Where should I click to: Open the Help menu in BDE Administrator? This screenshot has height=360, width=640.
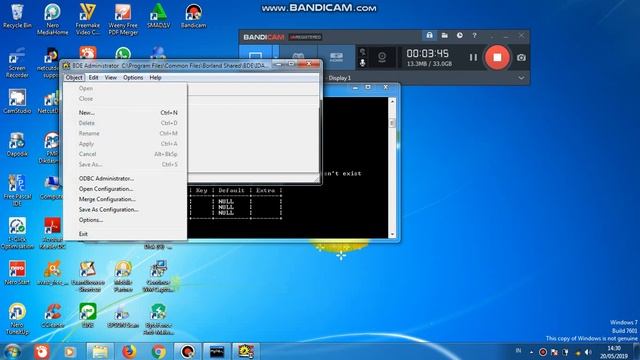pos(156,78)
